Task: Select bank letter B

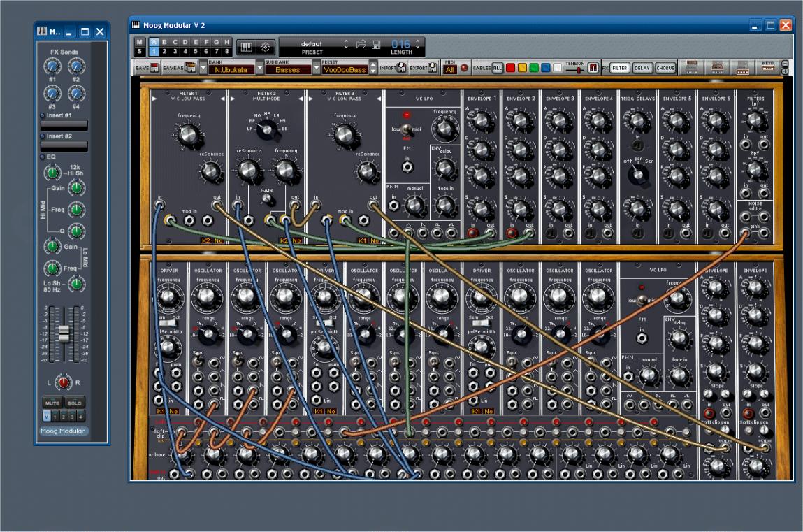Action: [x=164, y=42]
